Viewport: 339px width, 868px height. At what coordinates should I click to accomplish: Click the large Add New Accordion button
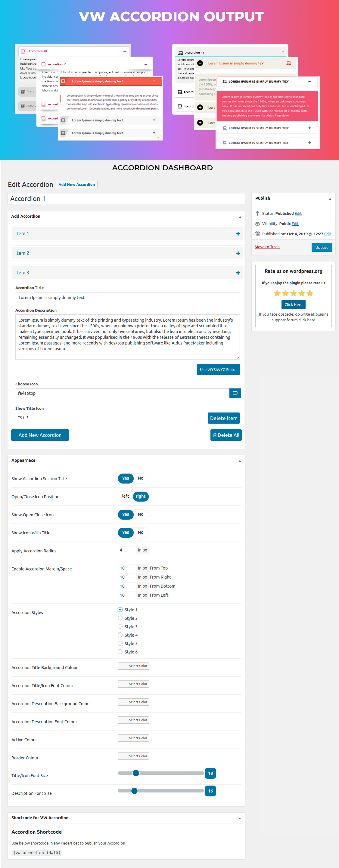(40, 435)
